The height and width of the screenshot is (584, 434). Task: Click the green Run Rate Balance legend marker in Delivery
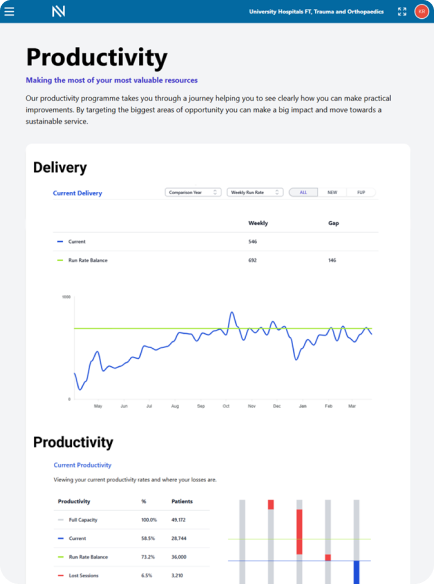[60, 260]
